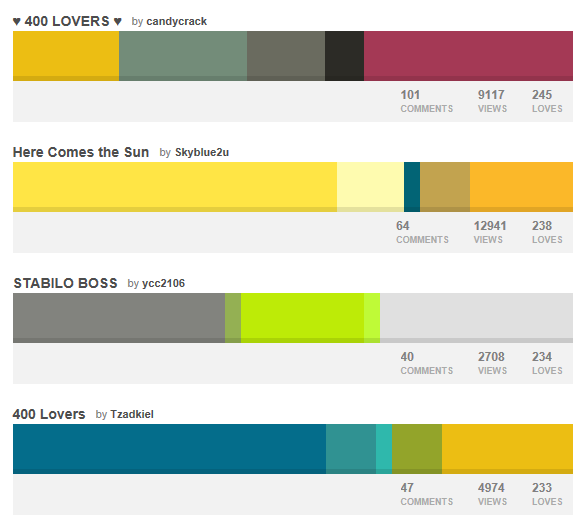The image size is (586, 523).
Task: Click the 234 loves count
Action: point(547,363)
